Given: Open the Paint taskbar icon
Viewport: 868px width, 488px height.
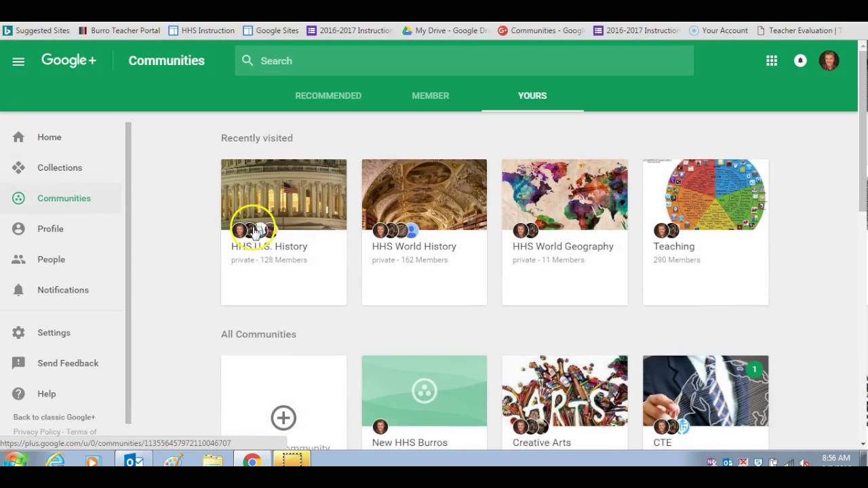Looking at the screenshot, I should click(173, 462).
